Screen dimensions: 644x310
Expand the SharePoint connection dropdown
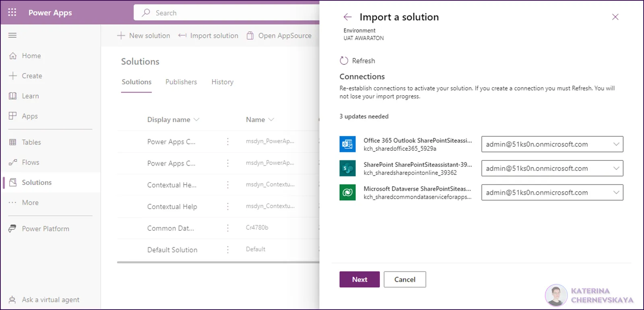coord(552,168)
